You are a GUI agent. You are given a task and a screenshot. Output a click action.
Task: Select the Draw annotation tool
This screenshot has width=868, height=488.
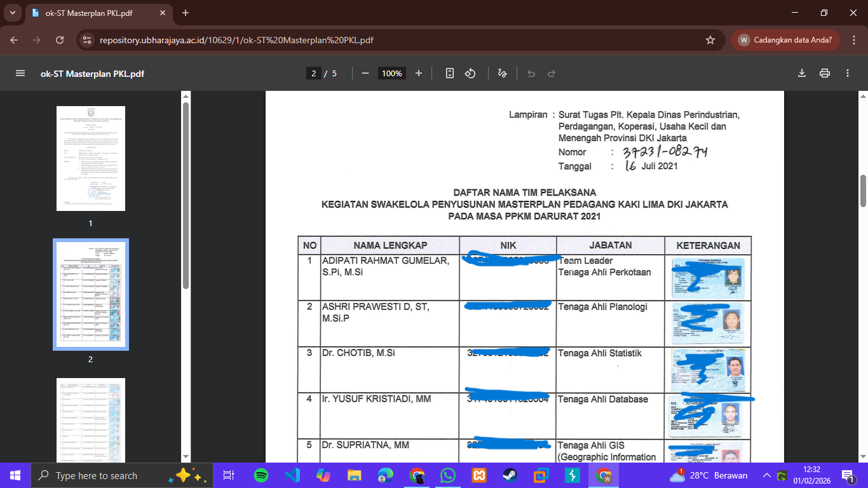tap(502, 73)
